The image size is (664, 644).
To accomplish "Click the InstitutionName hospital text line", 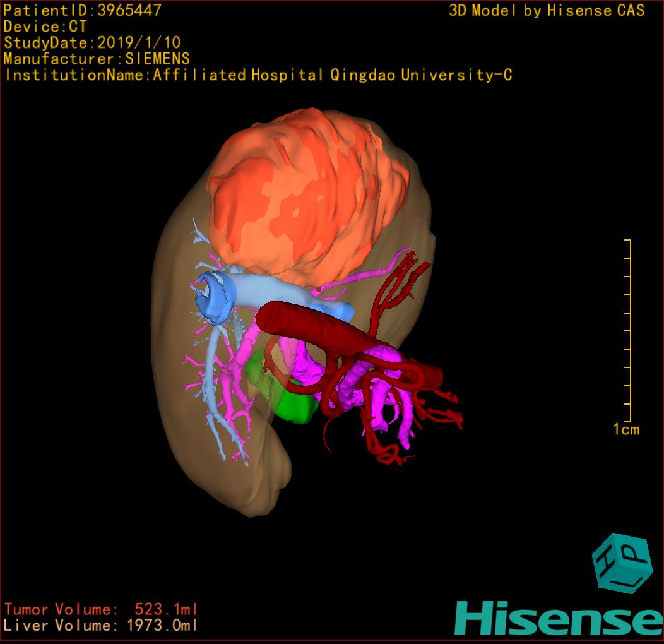I will click(258, 75).
